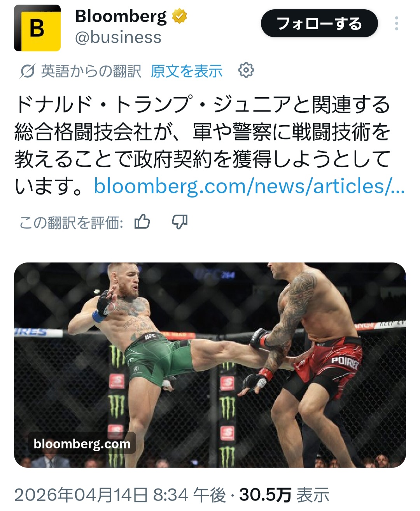The image size is (420, 511).
Task: Open the Bloomberg profile avatar
Action: (x=37, y=28)
